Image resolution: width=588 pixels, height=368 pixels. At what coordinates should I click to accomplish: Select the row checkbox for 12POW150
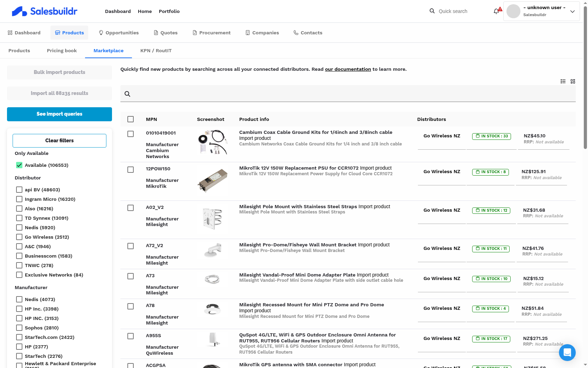coord(131,170)
